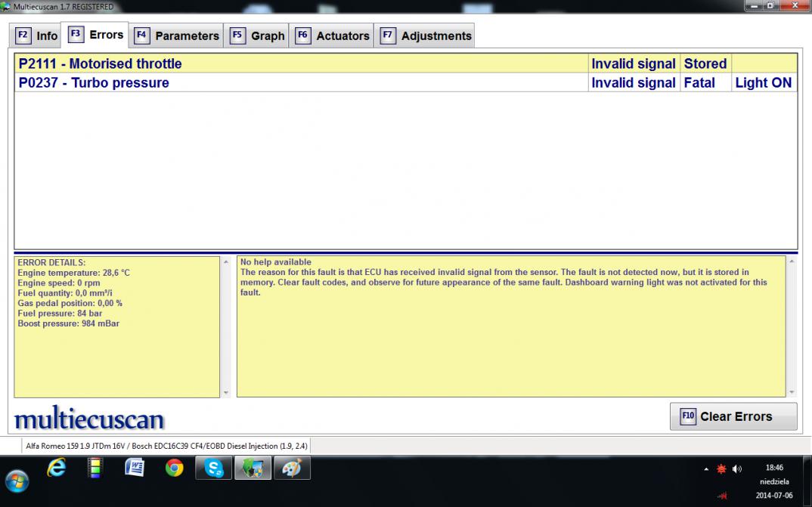Open the media player taskbar icon
The width and height of the screenshot is (812, 507).
tap(95, 468)
